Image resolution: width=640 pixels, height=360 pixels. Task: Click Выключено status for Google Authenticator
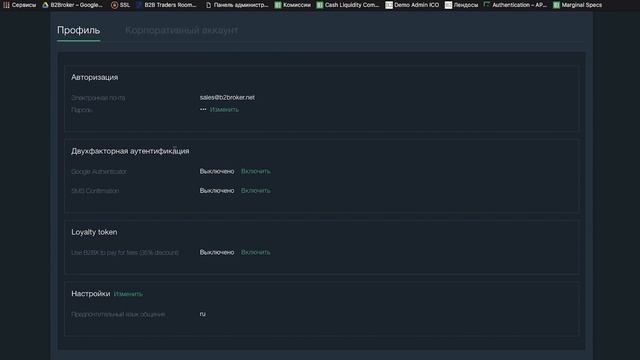(217, 171)
